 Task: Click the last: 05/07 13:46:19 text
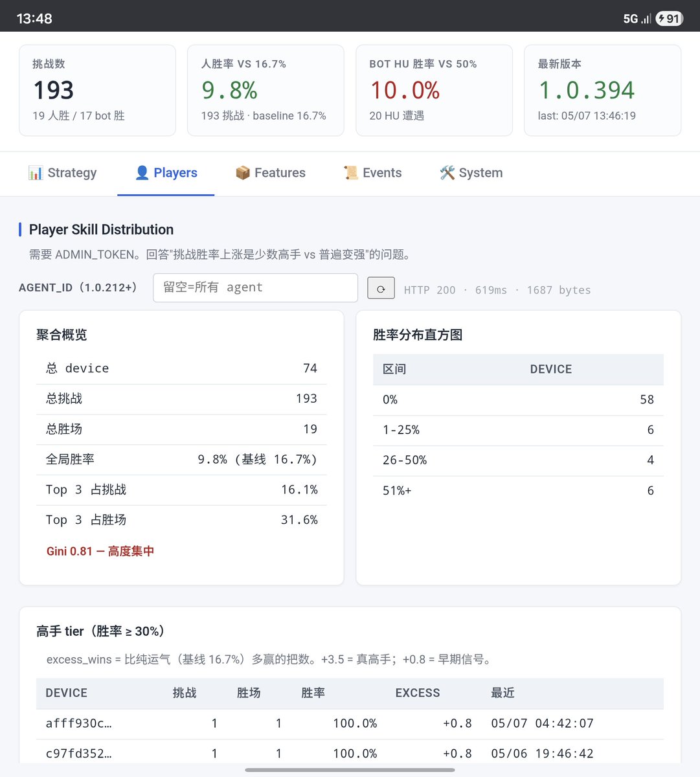point(587,116)
